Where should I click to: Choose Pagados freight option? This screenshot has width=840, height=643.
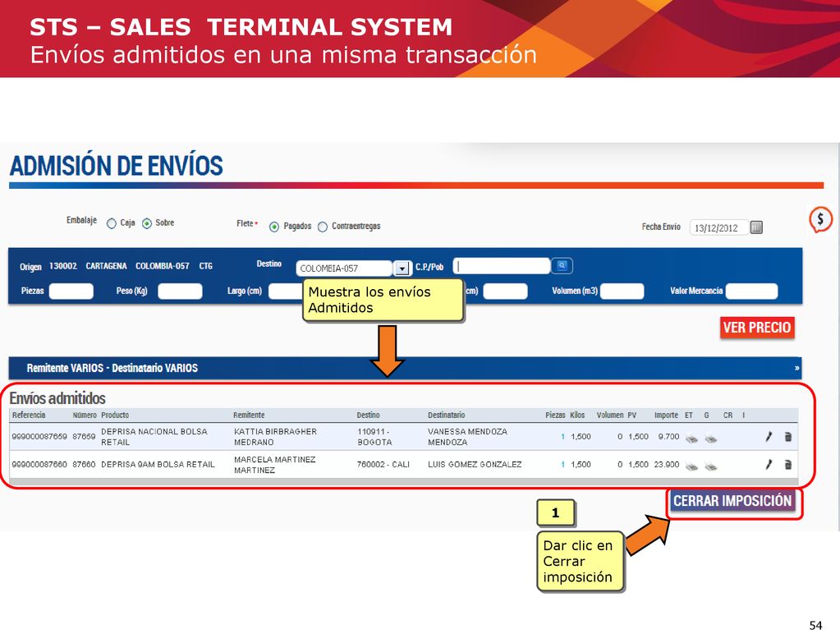(273, 227)
